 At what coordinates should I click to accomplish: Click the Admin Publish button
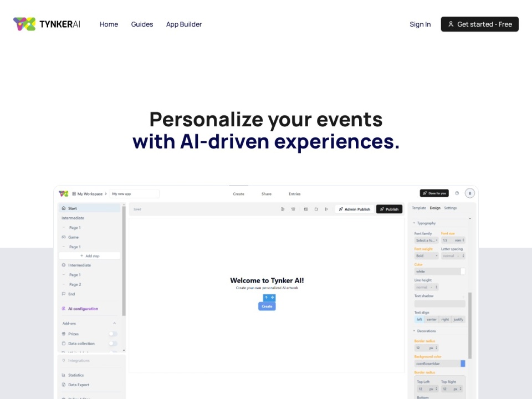click(x=355, y=209)
